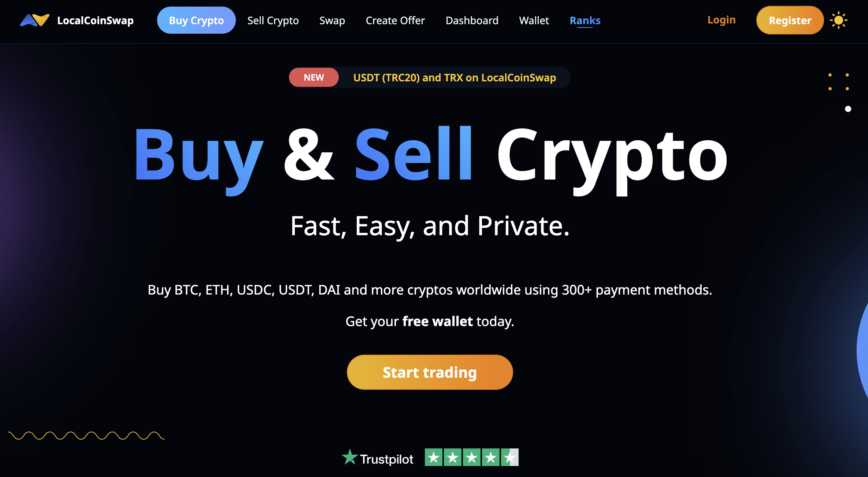868x477 pixels.
Task: Open the Ranks leaderboard page
Action: coord(585,21)
